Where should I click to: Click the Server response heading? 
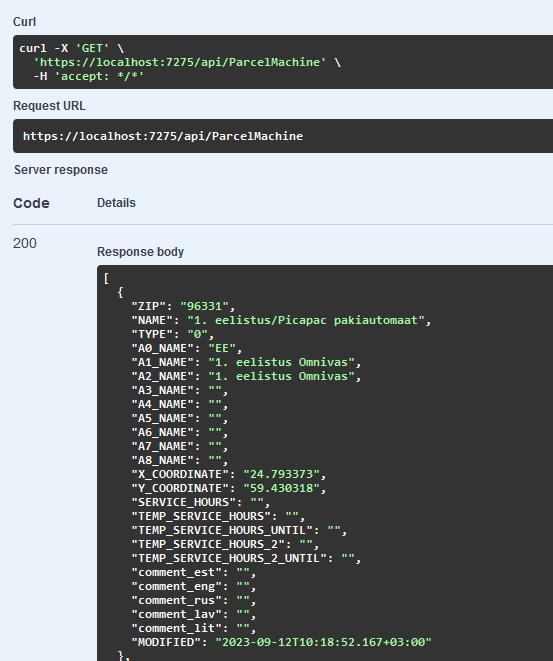point(61,170)
